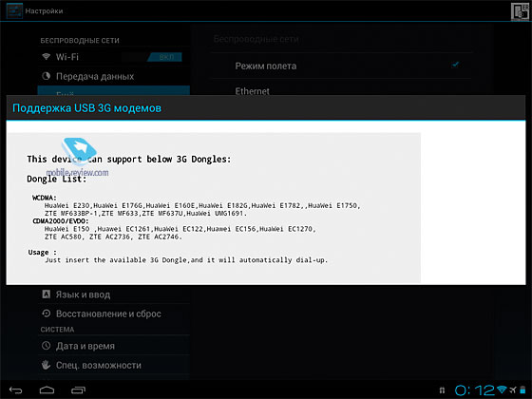Screen dimensions: 532x399
Task: Tap the Поддержка USB 3G модемов title
Action: pyautogui.click(x=86, y=108)
